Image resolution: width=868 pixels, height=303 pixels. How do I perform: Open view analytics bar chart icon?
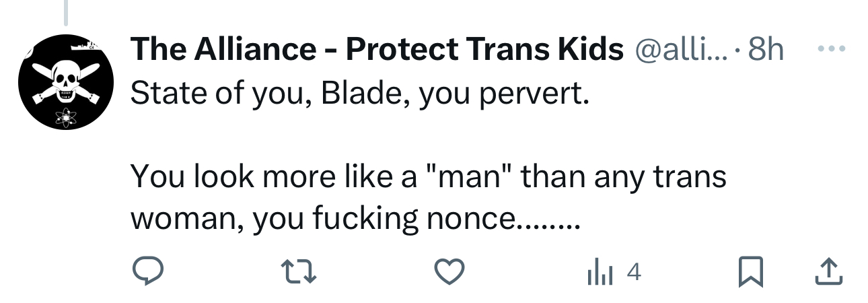click(598, 272)
